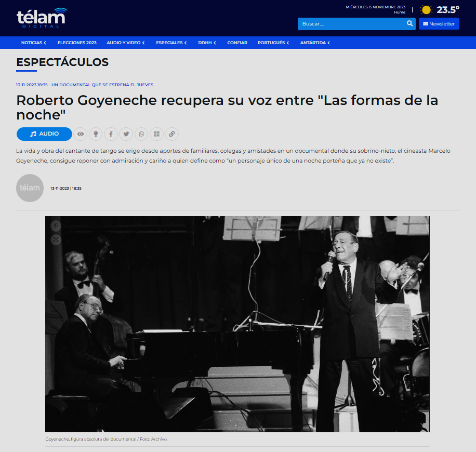476x452 pixels.
Task: Go to the Télam Digital logo homepage
Action: [x=42, y=18]
